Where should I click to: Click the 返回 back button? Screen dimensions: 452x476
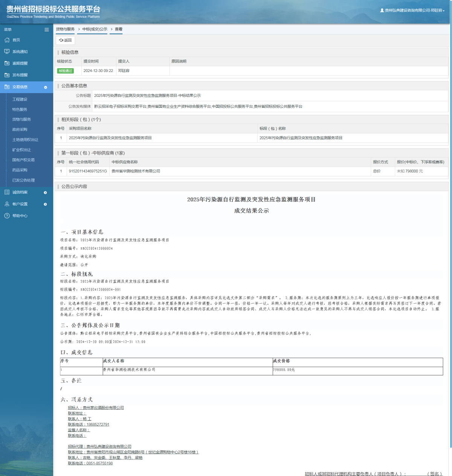[66, 40]
